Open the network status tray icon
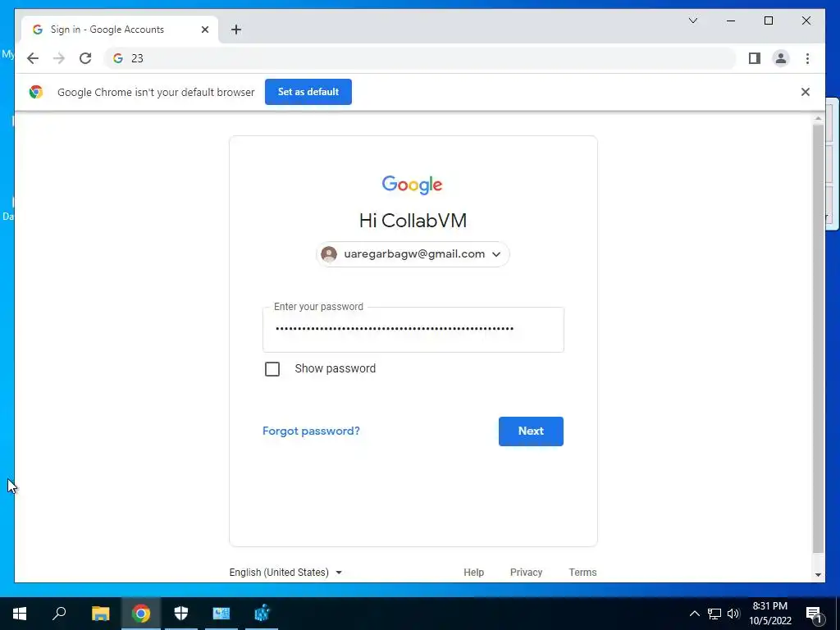840x630 pixels. pos(714,614)
